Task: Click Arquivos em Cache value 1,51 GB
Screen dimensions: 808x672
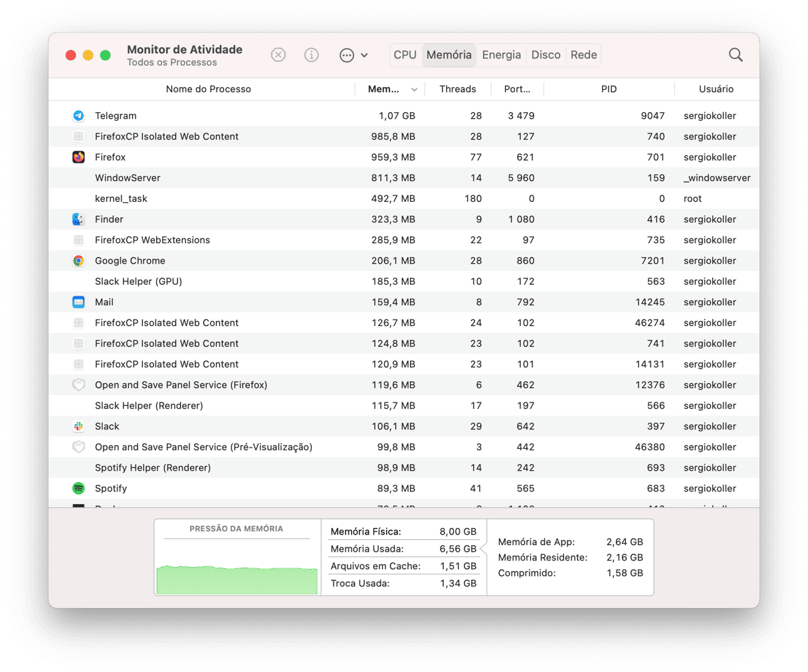Action: click(458, 566)
